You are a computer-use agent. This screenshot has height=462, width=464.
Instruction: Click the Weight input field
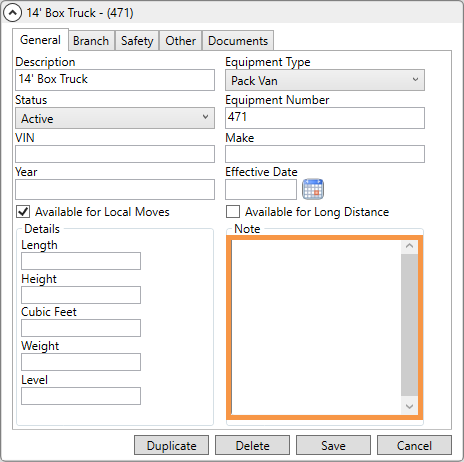(81, 362)
